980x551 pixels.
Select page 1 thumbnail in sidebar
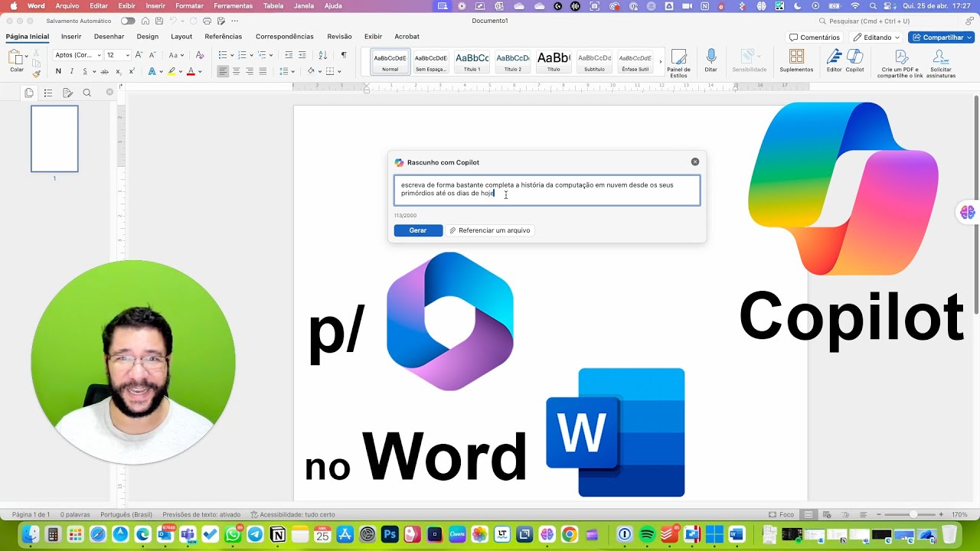[54, 139]
